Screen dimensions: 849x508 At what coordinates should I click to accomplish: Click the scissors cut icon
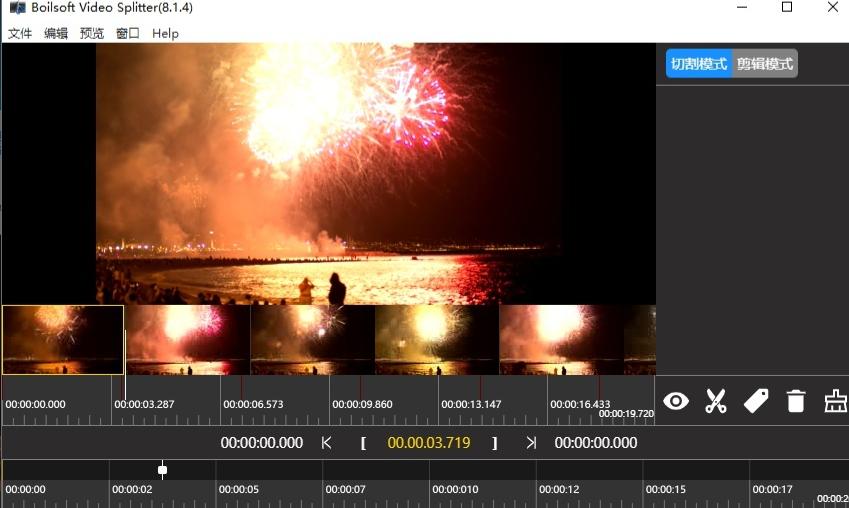point(716,401)
